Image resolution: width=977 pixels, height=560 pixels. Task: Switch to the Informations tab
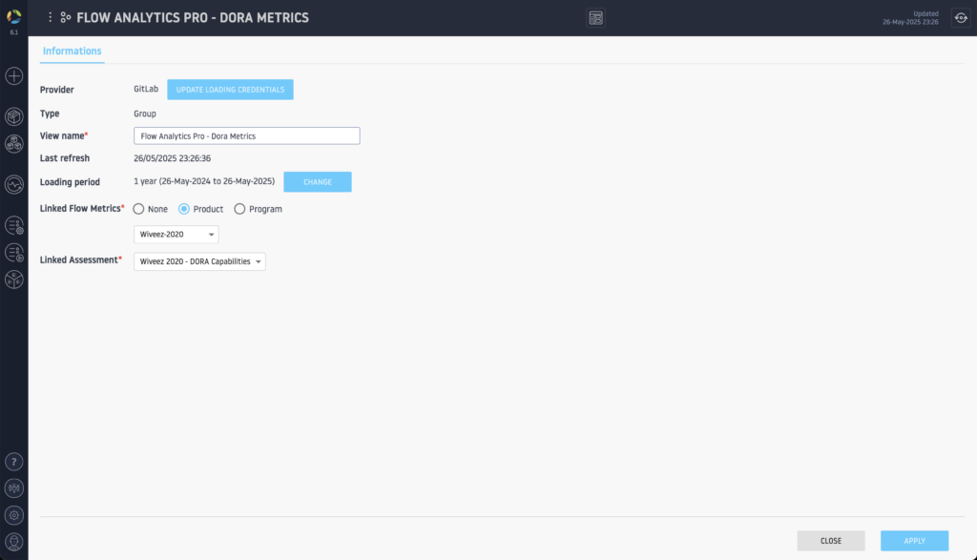(73, 52)
